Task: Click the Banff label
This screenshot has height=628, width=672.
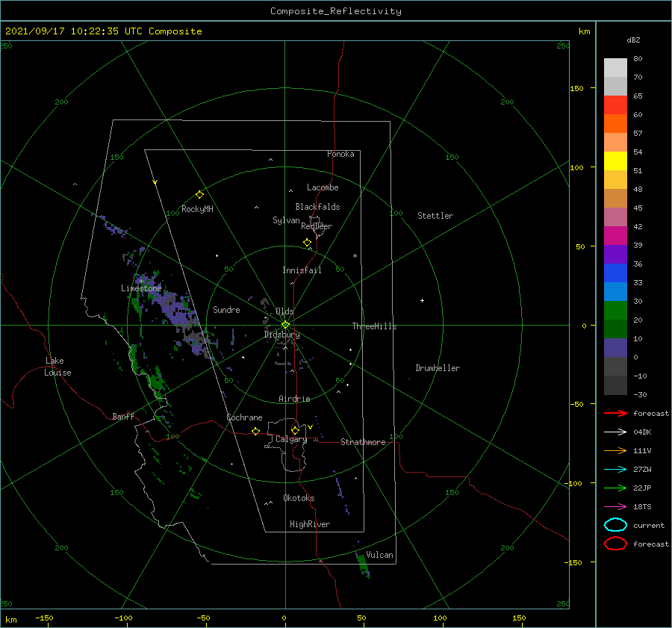Action: 123,416
